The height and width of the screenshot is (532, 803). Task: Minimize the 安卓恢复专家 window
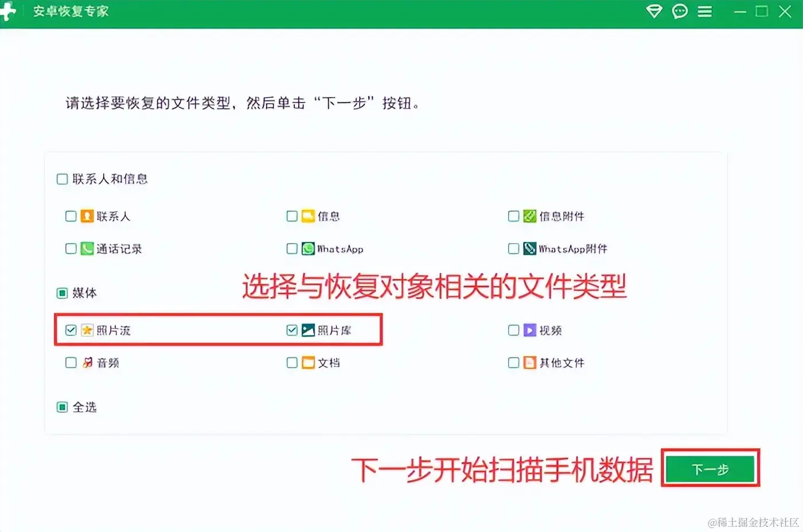coord(740,11)
